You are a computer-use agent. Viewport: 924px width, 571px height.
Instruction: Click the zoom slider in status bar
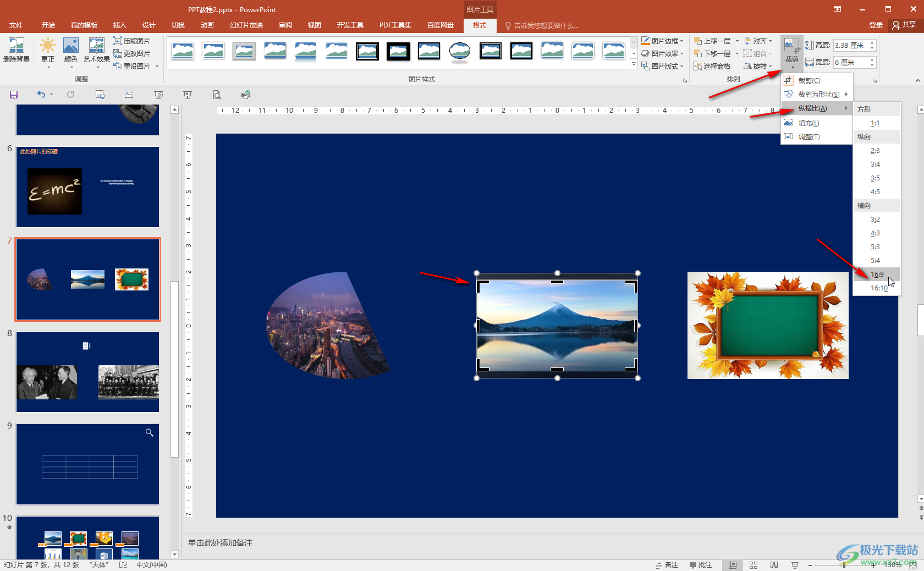843,565
